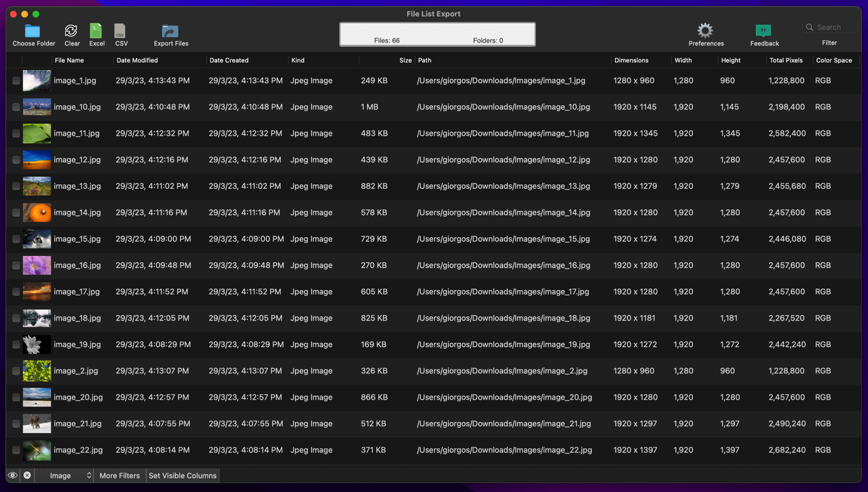Tick the checkbox for image_15.jpg

click(16, 239)
